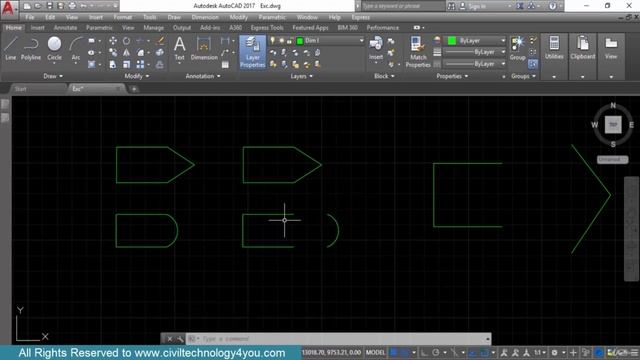
Task: Open the Express Tools ribbon tab
Action: pyautogui.click(x=267, y=28)
